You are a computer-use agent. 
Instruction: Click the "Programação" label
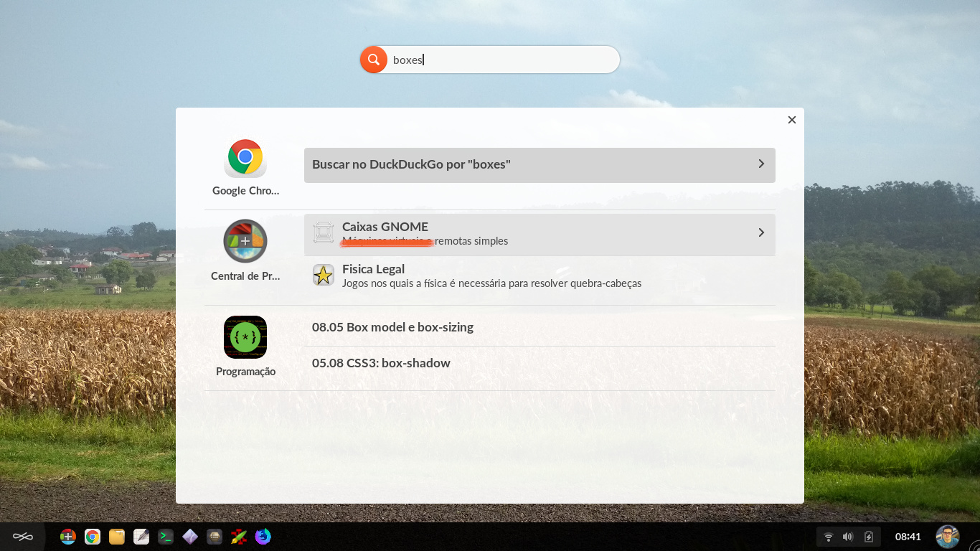tap(245, 372)
